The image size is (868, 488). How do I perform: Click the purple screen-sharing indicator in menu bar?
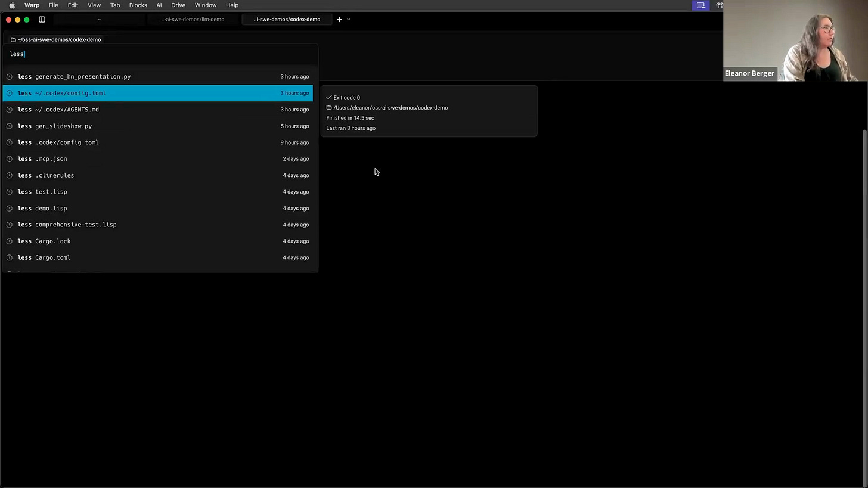pos(701,5)
